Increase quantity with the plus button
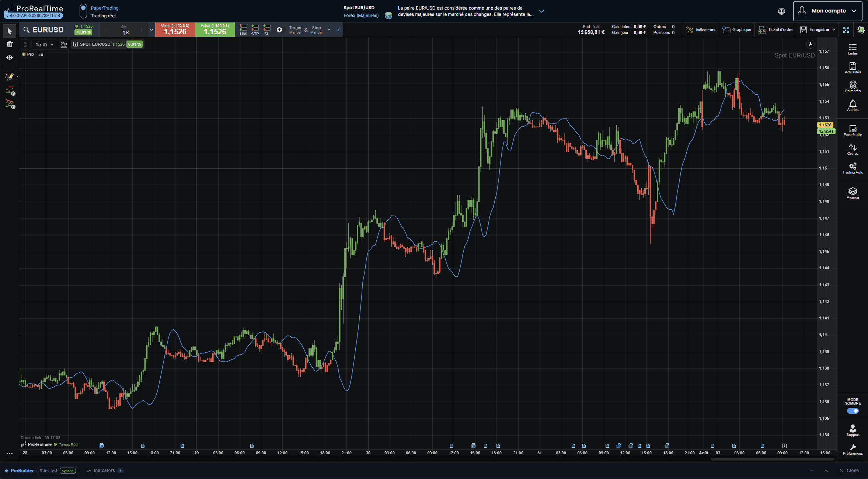 141,30
